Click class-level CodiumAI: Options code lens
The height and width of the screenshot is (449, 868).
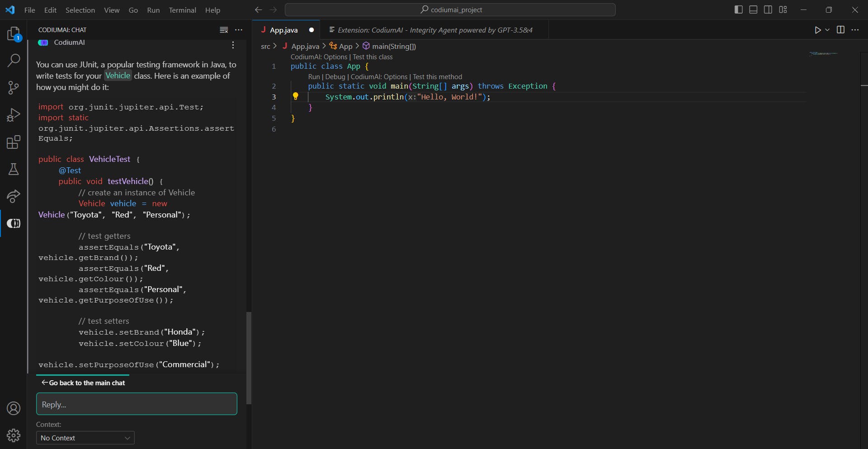[319, 57]
